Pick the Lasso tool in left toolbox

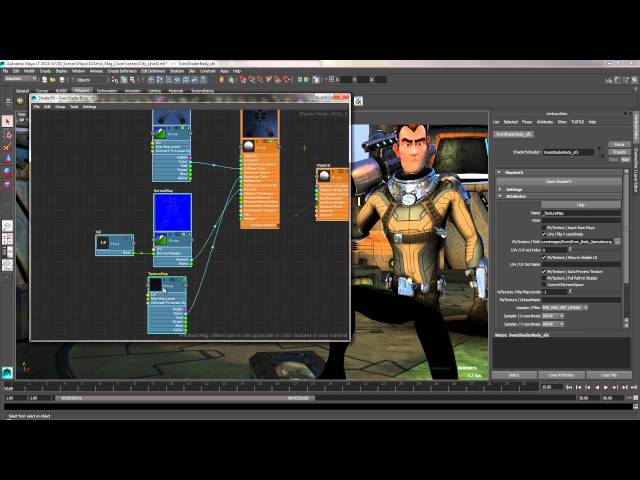7,134
